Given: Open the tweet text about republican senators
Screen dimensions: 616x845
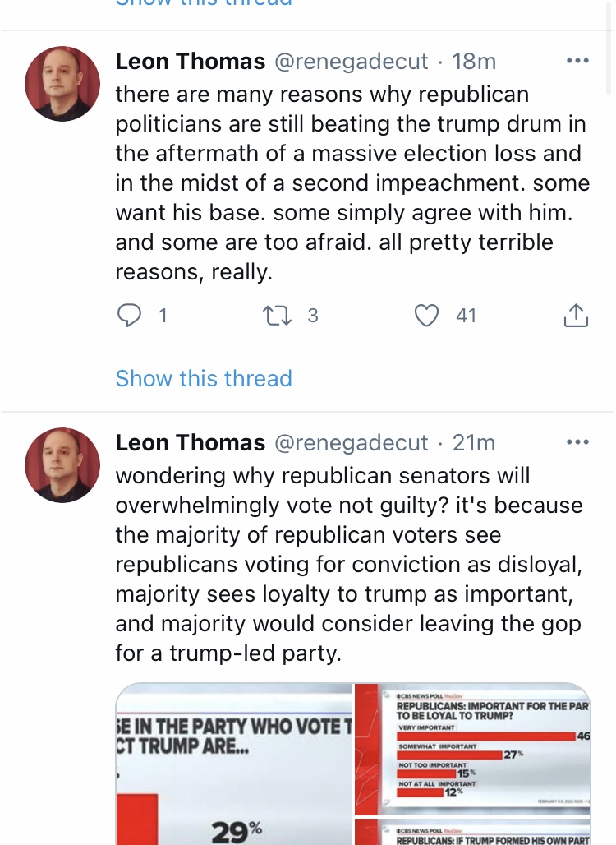Looking at the screenshot, I should [349, 564].
